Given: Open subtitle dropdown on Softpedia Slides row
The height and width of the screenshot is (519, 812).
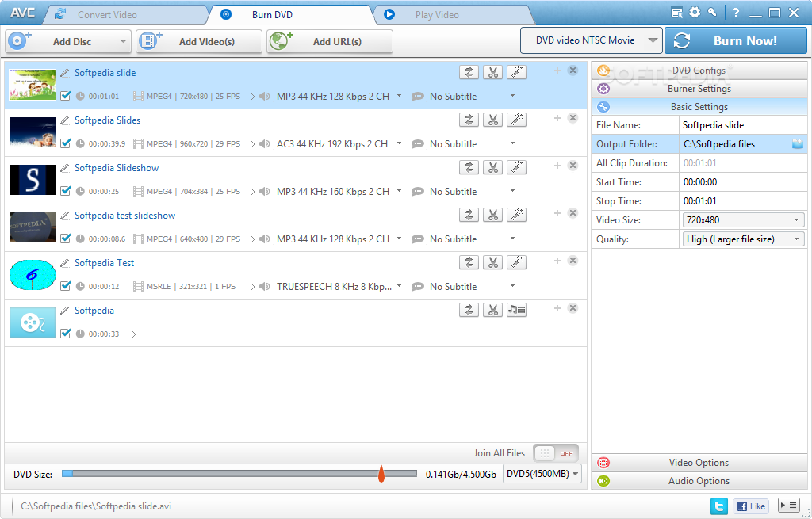Looking at the screenshot, I should (x=513, y=143).
